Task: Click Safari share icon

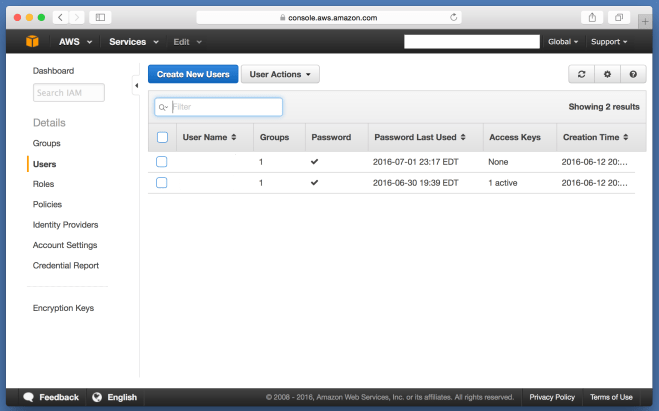Action: pyautogui.click(x=593, y=18)
